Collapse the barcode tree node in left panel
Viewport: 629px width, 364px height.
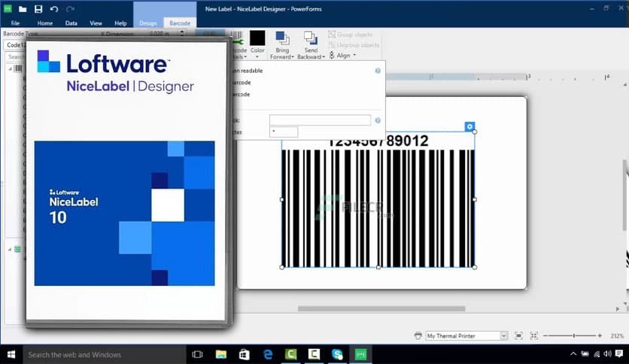[x=10, y=68]
